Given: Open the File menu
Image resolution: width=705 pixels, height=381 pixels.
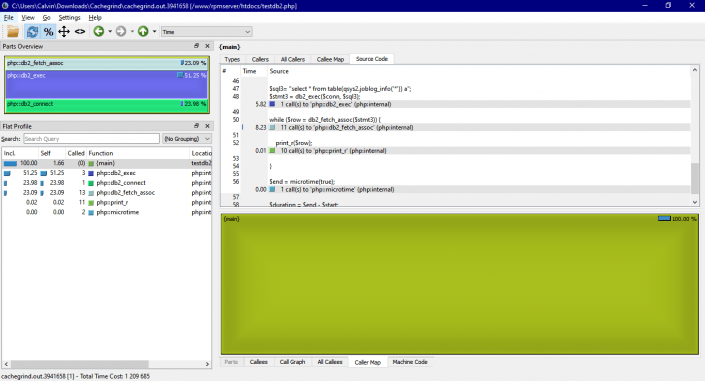Looking at the screenshot, I should tap(9, 18).
